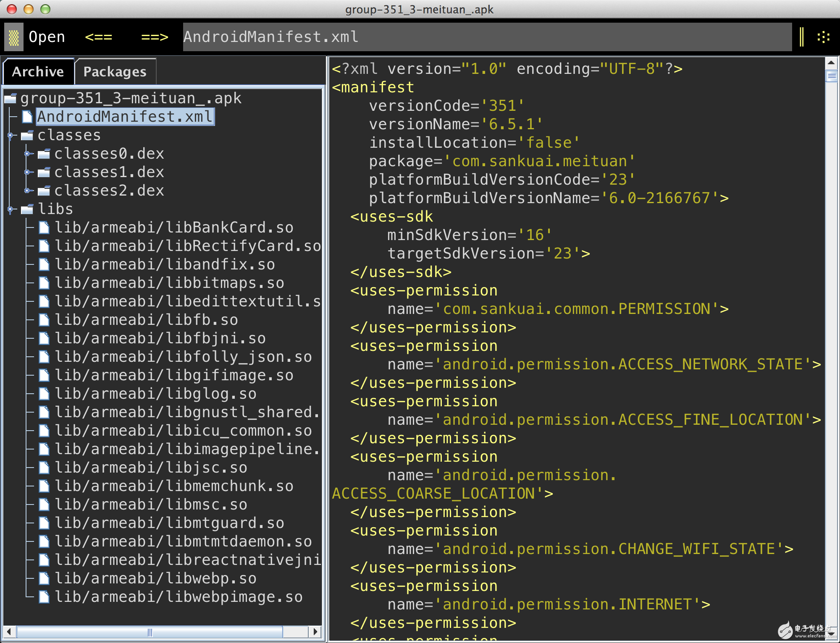Collapse the classes folder node
Viewport: 840px width, 643px height.
click(10, 135)
